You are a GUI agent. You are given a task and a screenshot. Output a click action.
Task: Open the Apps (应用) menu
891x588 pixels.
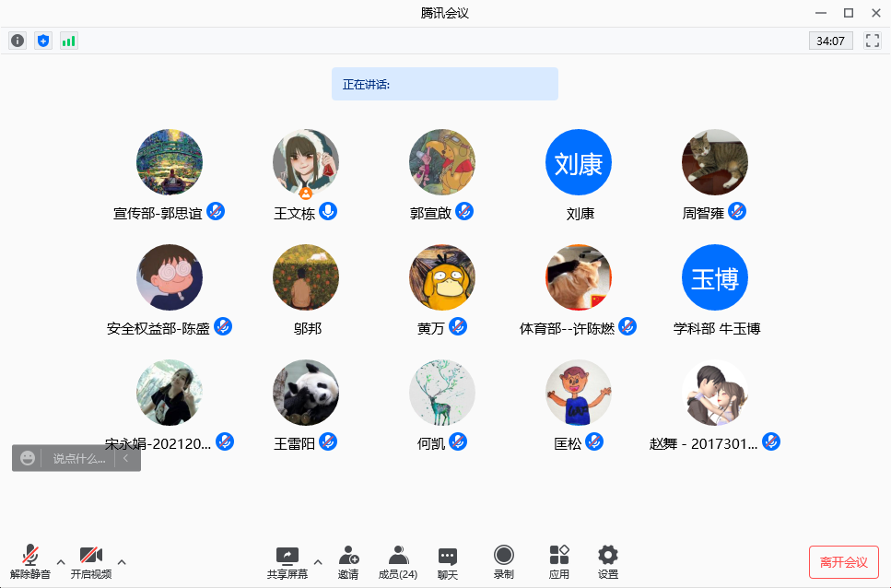point(559,561)
